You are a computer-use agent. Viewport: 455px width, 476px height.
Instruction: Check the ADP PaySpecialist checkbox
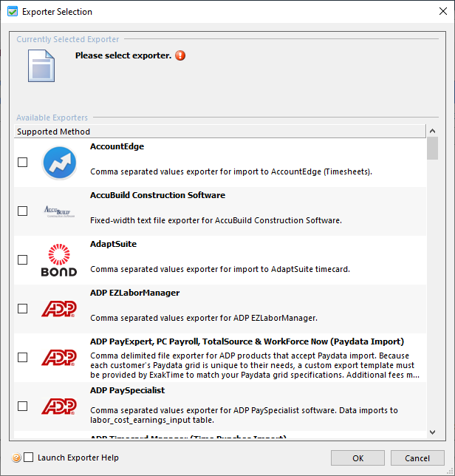(x=22, y=407)
